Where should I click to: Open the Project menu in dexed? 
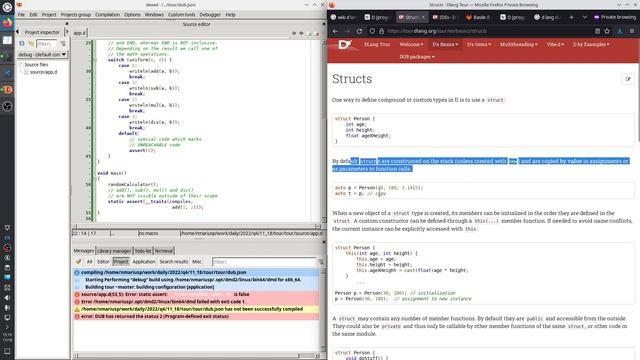tap(49, 15)
